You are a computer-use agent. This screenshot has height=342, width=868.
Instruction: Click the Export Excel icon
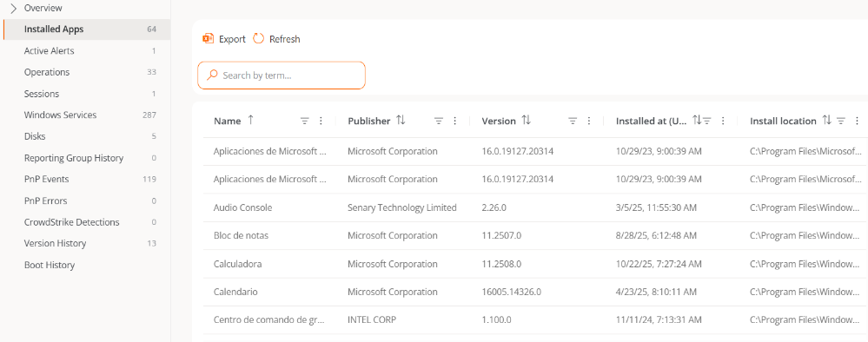click(x=209, y=39)
